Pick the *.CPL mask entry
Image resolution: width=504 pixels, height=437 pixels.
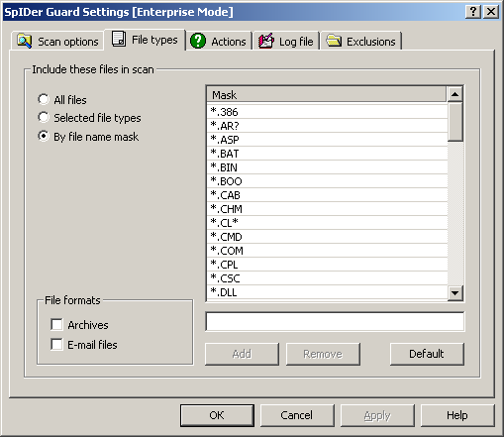click(x=327, y=265)
